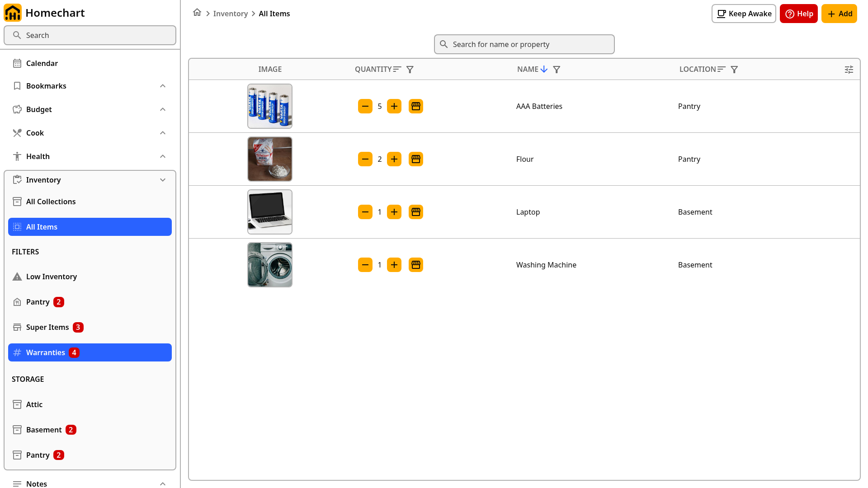The height and width of the screenshot is (488, 868).
Task: Collapse the Inventory section
Action: (x=163, y=180)
